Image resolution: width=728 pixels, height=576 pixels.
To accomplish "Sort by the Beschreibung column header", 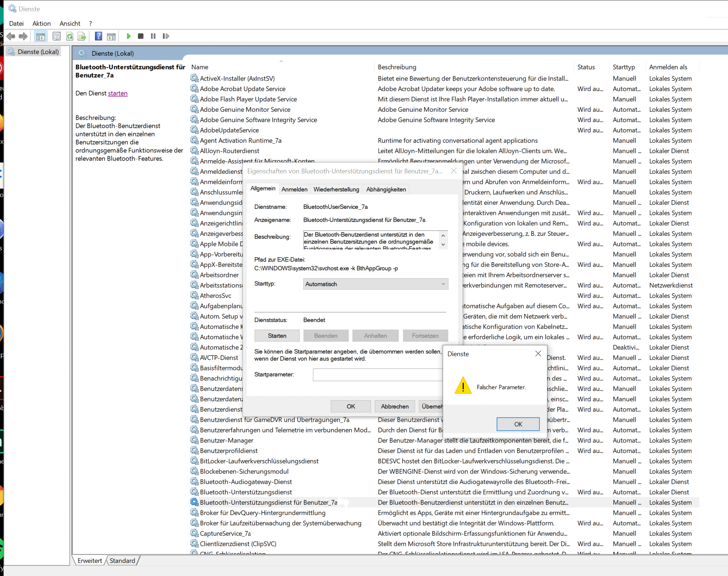I will 473,67.
